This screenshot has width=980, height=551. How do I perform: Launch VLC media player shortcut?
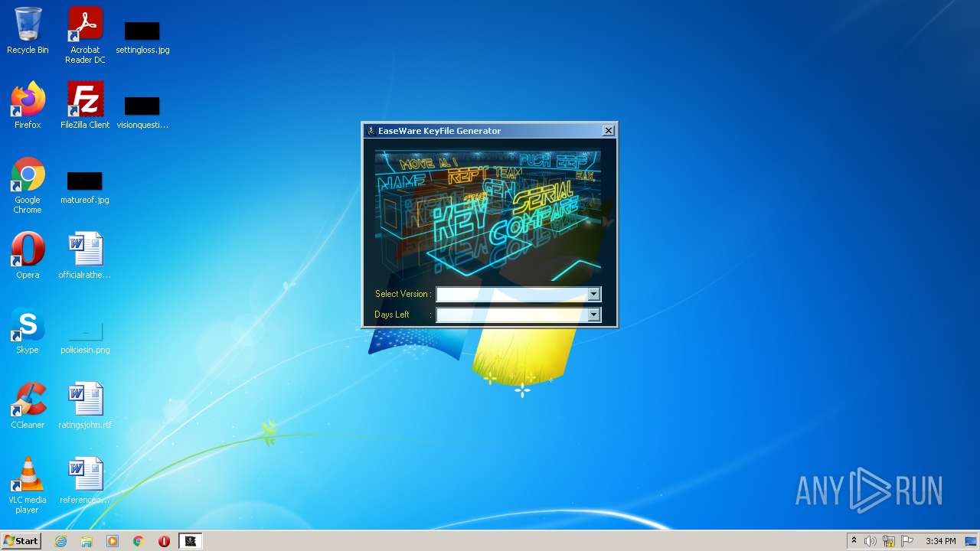click(28, 485)
